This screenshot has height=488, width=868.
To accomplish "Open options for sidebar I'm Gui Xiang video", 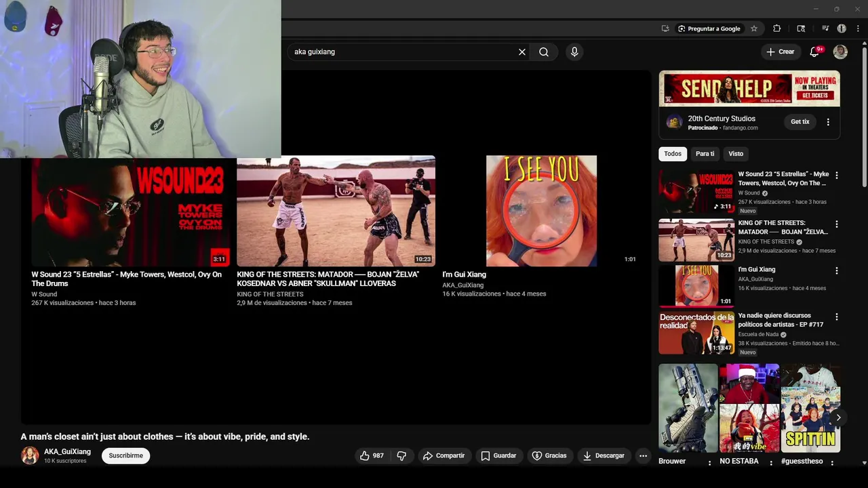I will coord(836,270).
